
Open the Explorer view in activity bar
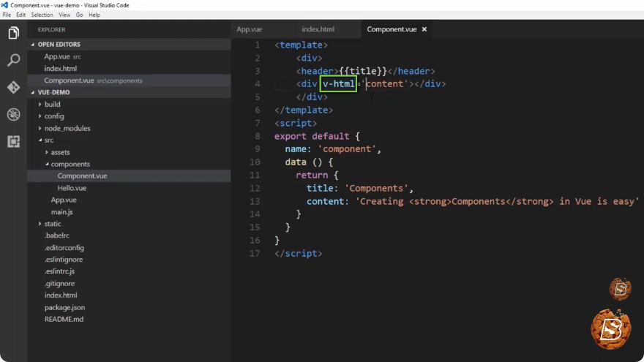(x=13, y=33)
